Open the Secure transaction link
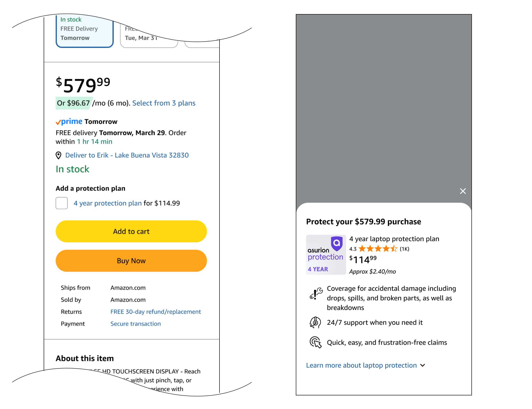 (x=135, y=324)
